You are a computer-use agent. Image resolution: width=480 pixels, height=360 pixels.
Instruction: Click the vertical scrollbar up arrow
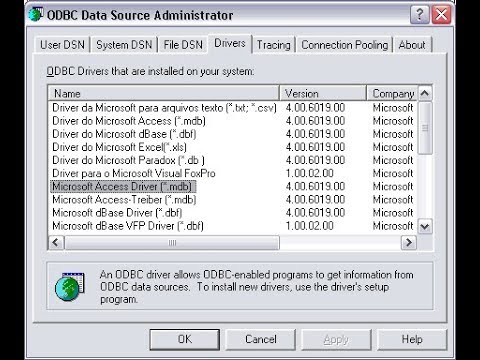coord(425,93)
